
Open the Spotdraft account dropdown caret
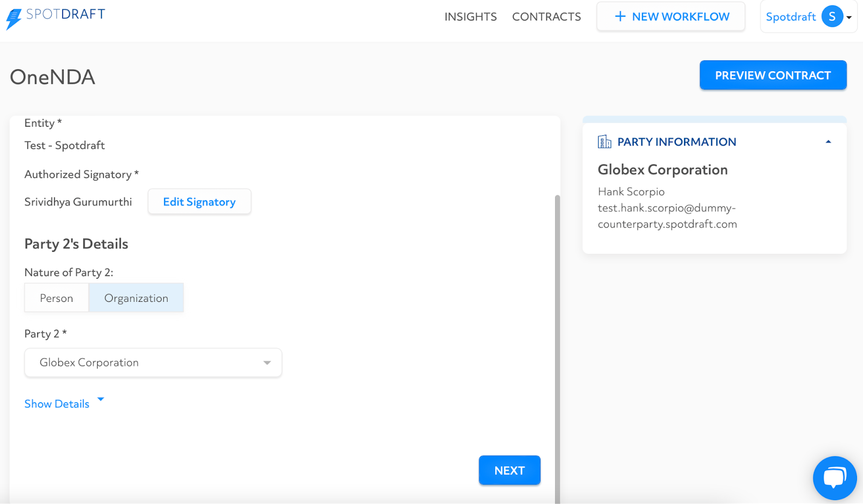pyautogui.click(x=849, y=17)
